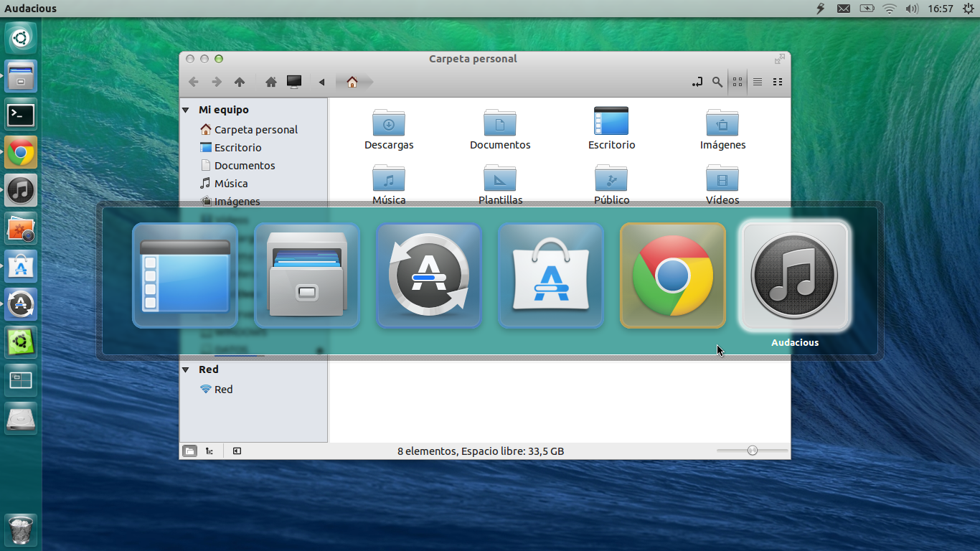
Task: Open the Escritorio folder icon in the main pane
Action: coord(611,129)
